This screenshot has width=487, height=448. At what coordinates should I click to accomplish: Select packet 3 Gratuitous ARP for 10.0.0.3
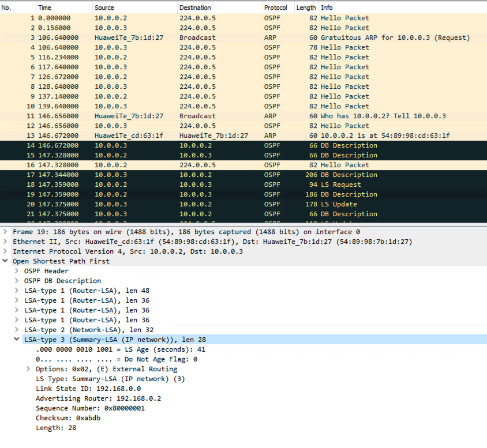[244, 37]
